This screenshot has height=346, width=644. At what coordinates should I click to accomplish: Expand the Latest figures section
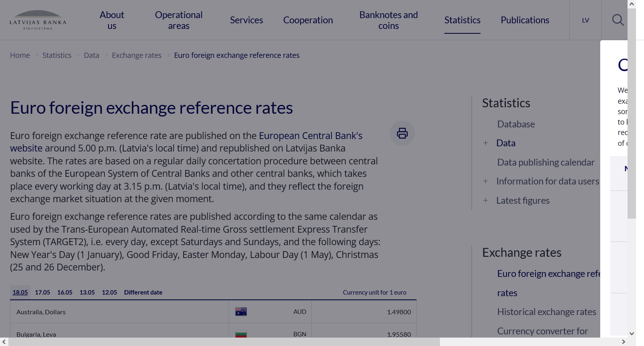coord(485,201)
